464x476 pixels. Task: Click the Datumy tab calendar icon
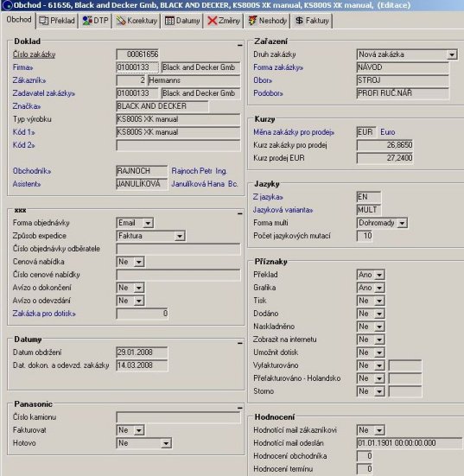point(169,21)
